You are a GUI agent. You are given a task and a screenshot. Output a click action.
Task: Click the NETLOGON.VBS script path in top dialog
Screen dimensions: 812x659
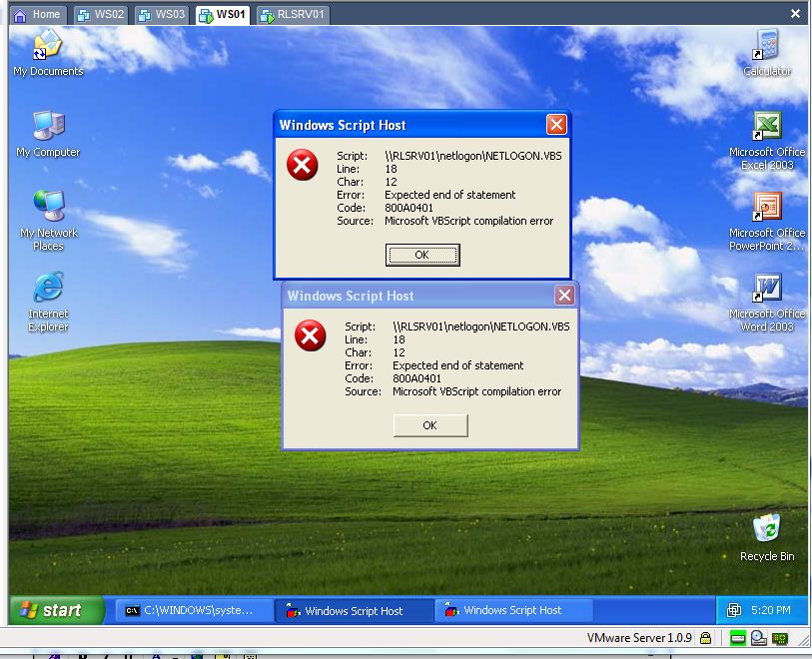point(473,156)
